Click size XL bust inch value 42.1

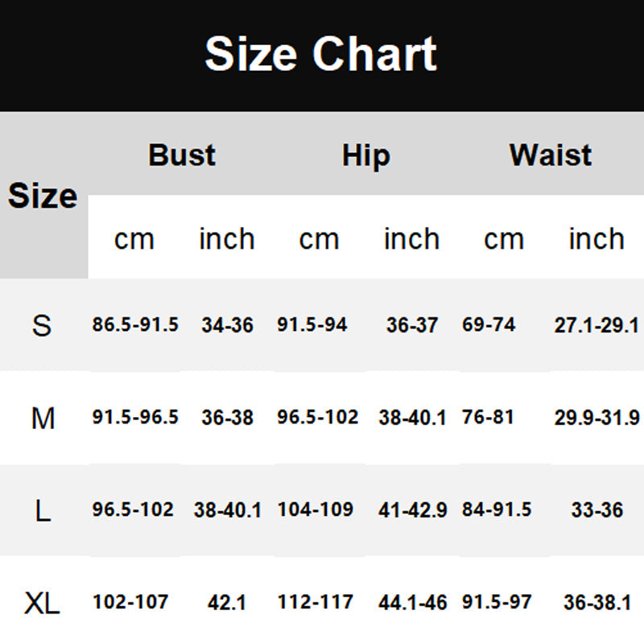click(x=227, y=602)
